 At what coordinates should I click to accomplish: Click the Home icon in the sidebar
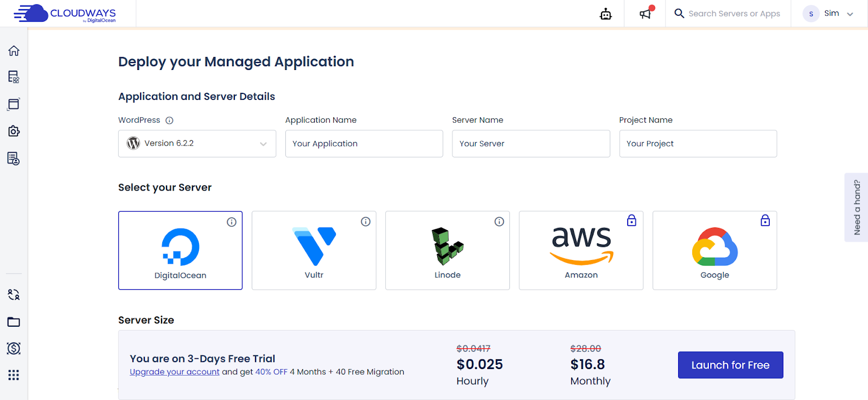click(x=14, y=50)
